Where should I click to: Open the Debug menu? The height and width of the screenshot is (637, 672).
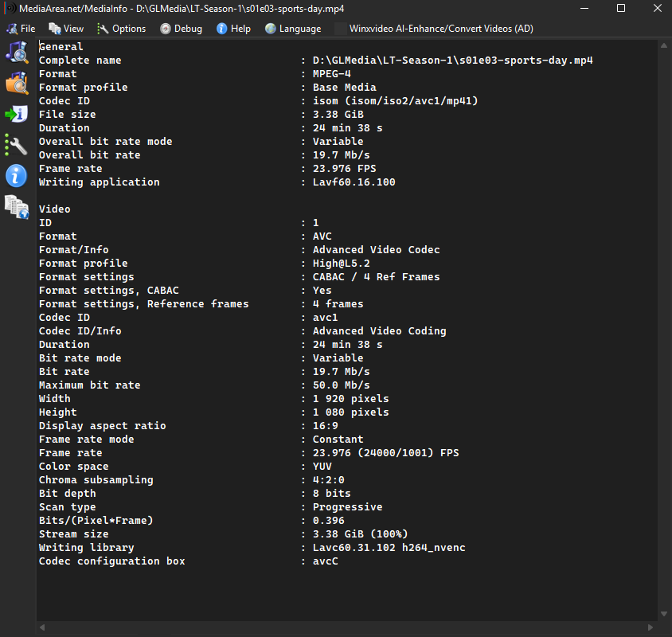tap(181, 29)
